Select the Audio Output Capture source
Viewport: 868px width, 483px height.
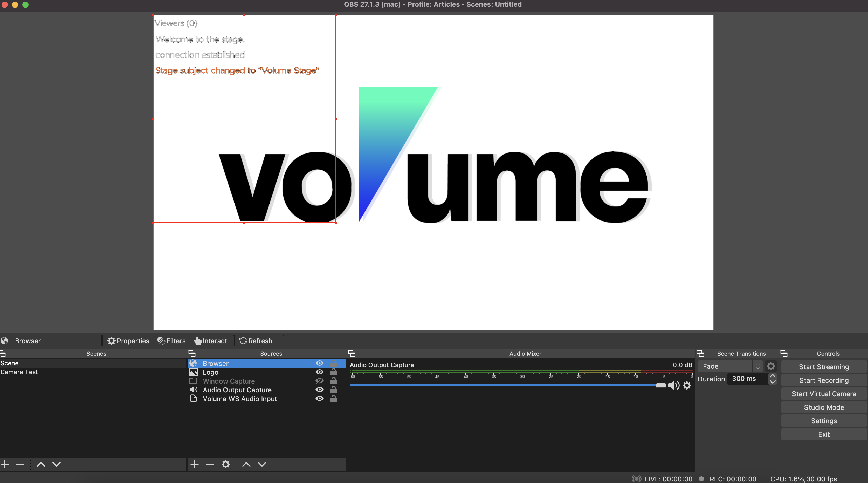pyautogui.click(x=266, y=390)
